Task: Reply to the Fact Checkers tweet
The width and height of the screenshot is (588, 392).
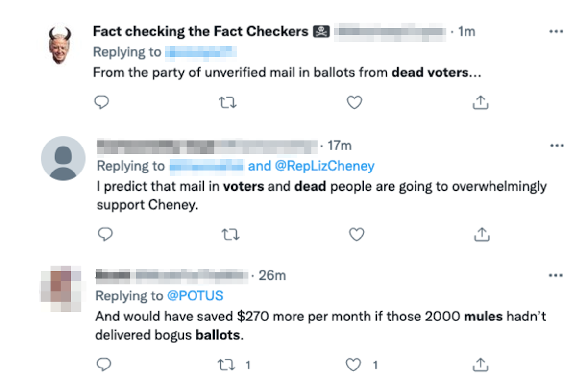Action: click(x=101, y=102)
